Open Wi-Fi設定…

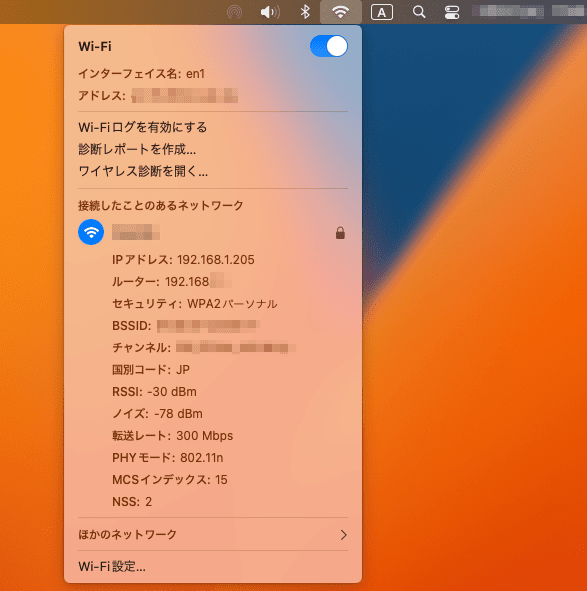click(x=112, y=567)
